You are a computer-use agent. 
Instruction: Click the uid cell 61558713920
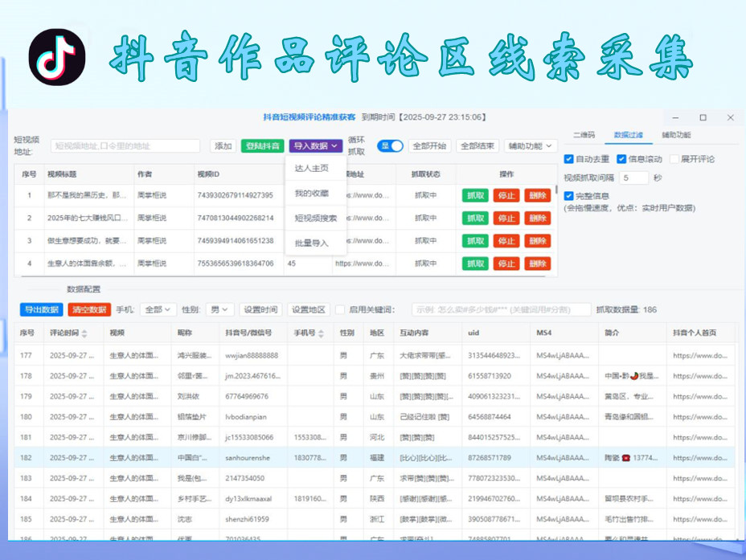[x=490, y=376]
